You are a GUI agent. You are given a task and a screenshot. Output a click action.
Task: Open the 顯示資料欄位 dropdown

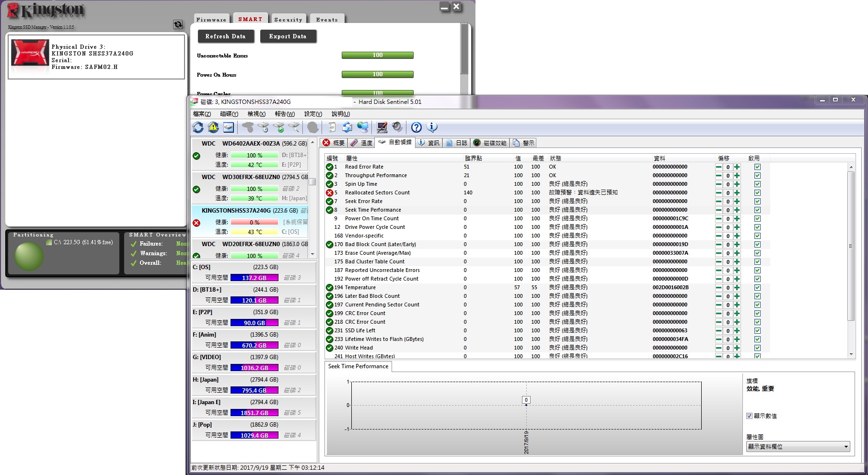point(798,446)
